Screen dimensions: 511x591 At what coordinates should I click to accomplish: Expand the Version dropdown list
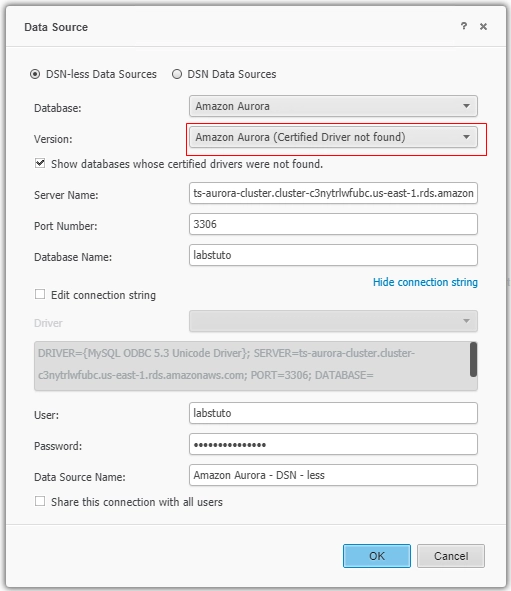pos(333,137)
